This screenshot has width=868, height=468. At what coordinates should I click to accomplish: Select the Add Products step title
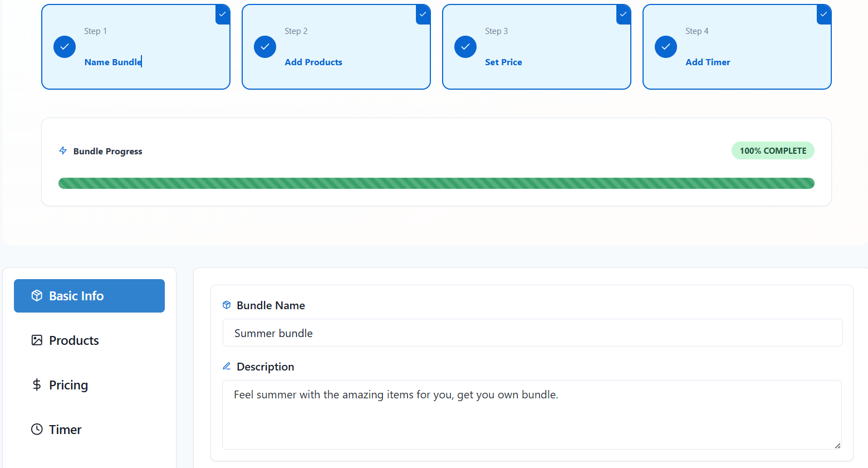coord(313,62)
